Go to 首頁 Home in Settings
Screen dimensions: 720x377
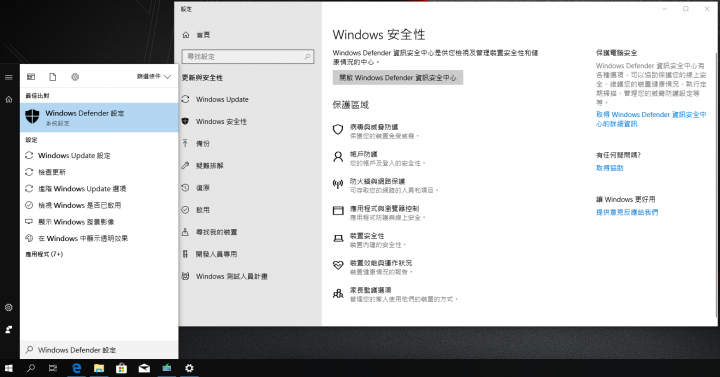point(197,35)
